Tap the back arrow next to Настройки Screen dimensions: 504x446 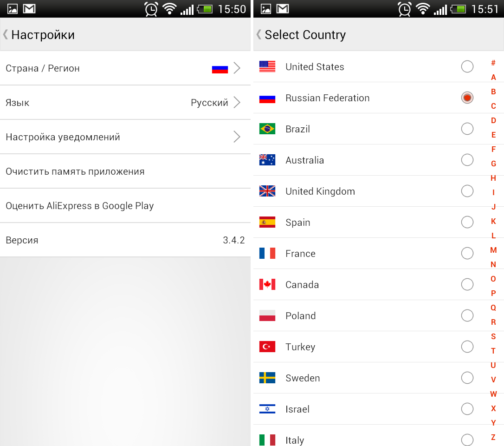(5, 34)
